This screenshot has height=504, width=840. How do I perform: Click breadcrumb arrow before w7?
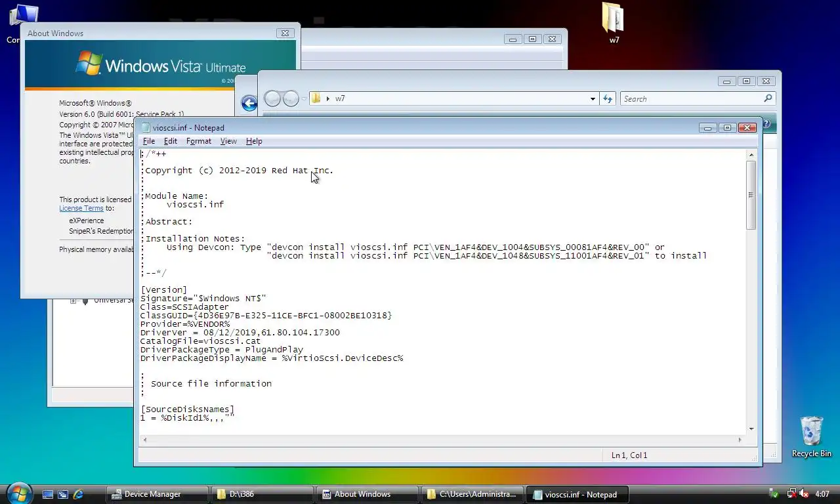[x=328, y=98]
